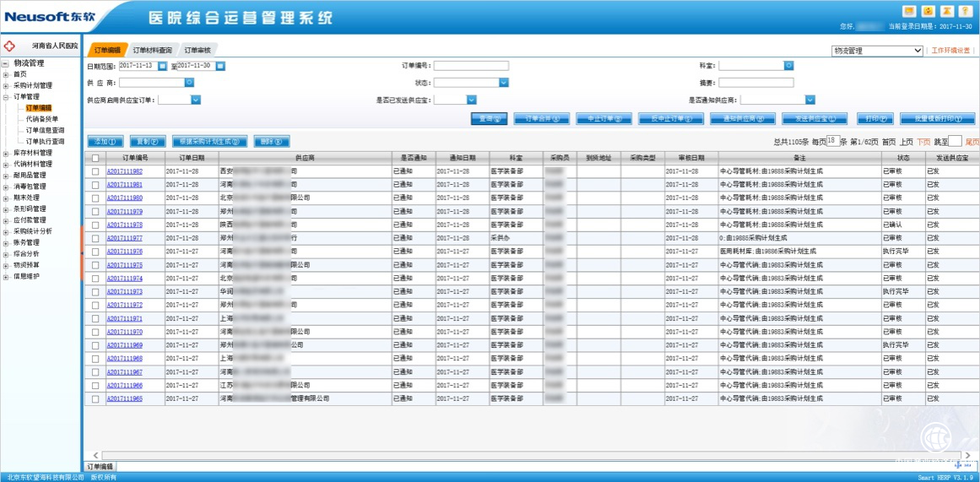Click the horizontal scrollbar below the table
980x482 pixels.
tap(506, 455)
